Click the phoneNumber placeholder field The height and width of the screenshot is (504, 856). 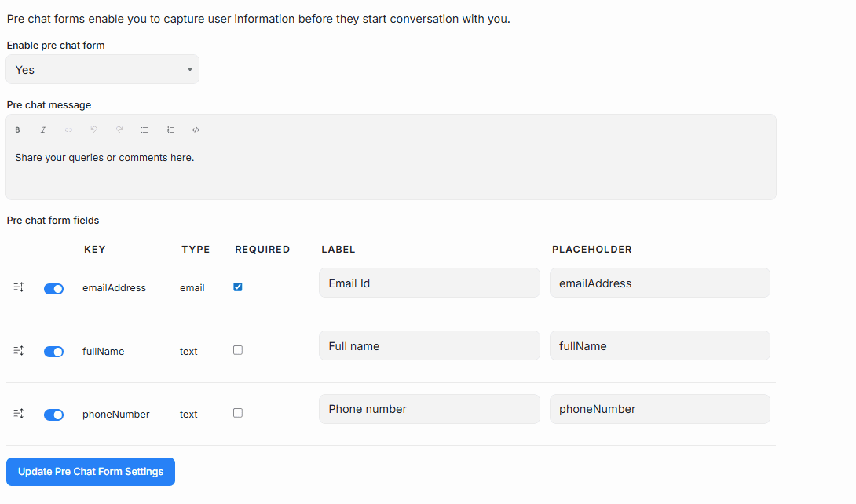click(659, 409)
